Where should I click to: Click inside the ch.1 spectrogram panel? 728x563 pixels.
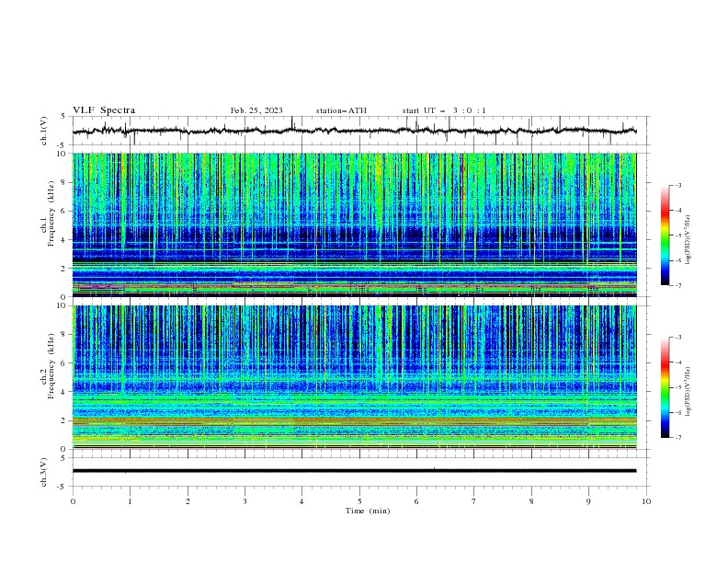[x=354, y=224]
